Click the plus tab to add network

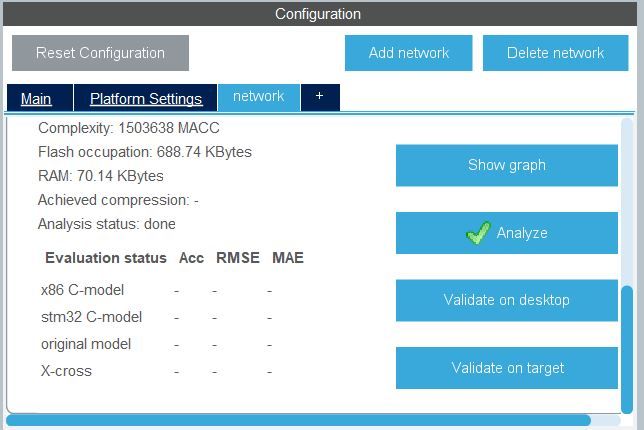point(320,97)
